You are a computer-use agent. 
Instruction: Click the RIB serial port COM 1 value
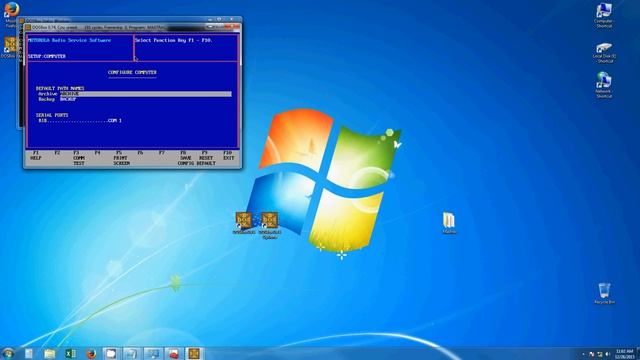point(115,120)
